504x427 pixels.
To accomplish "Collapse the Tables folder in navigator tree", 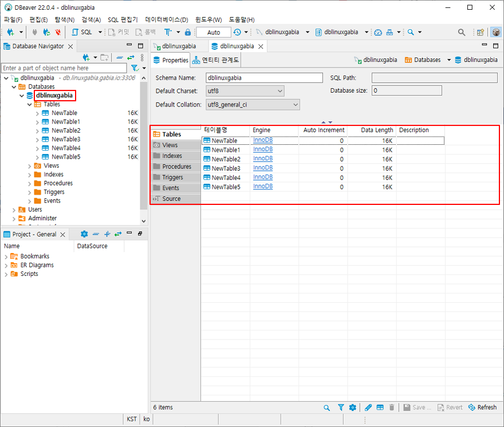I will [30, 105].
